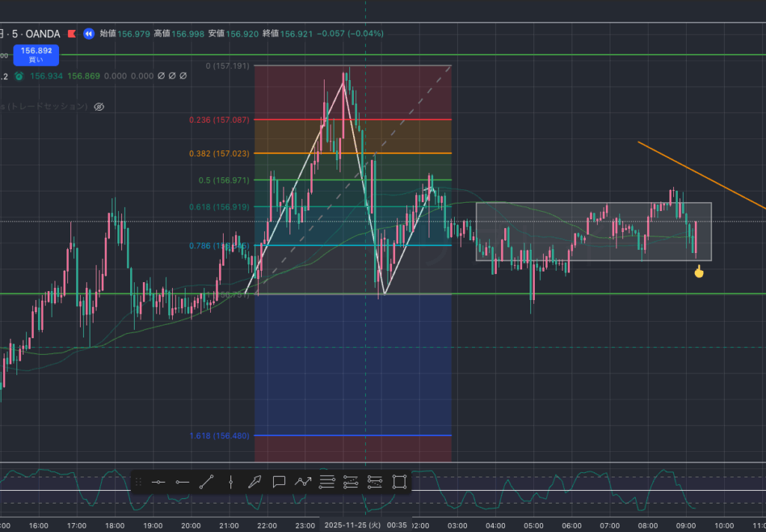Select the arrow drawing tool
Viewport: 766px width, 532px height.
[x=254, y=482]
